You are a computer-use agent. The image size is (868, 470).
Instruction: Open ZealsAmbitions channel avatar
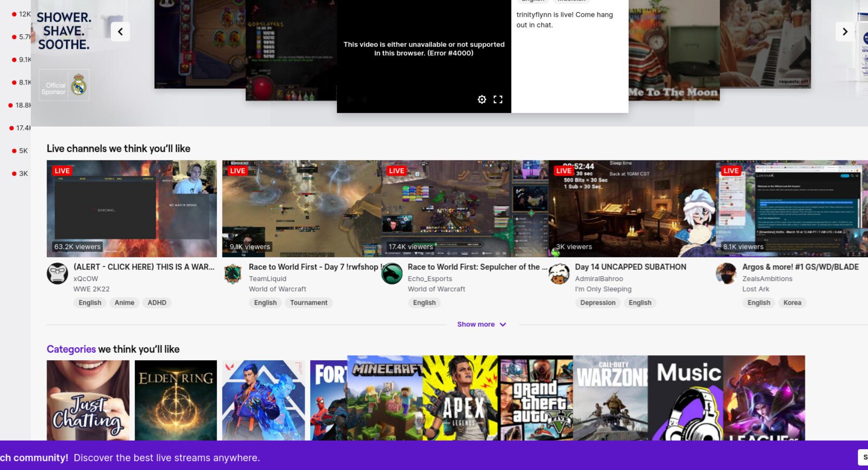click(x=726, y=273)
